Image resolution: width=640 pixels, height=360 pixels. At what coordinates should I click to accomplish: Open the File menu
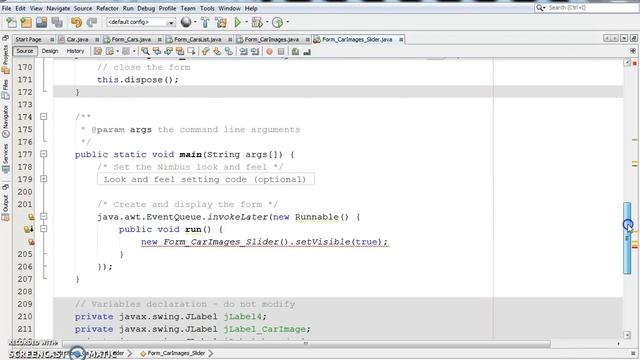point(7,8)
